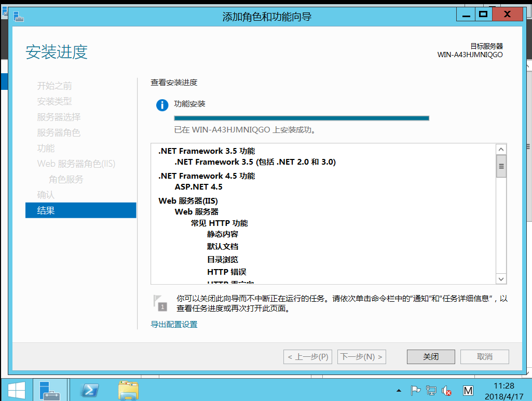Click the wizard icon in the title bar
This screenshot has width=532, height=401.
(18, 16)
